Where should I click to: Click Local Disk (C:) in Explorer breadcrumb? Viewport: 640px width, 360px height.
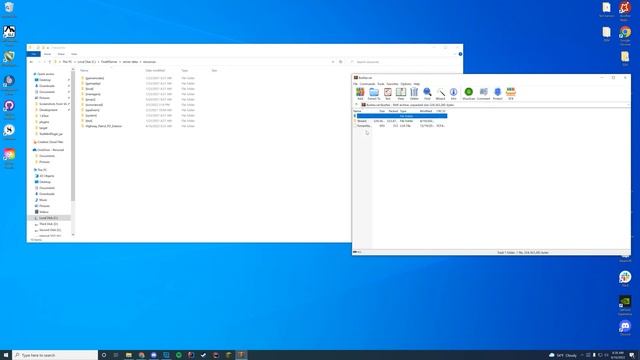87,62
